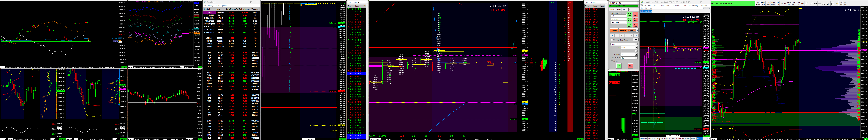Click BUY MKT button

point(629,15)
